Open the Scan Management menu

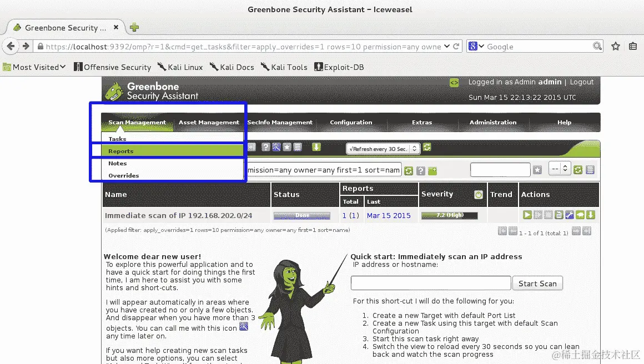point(137,122)
